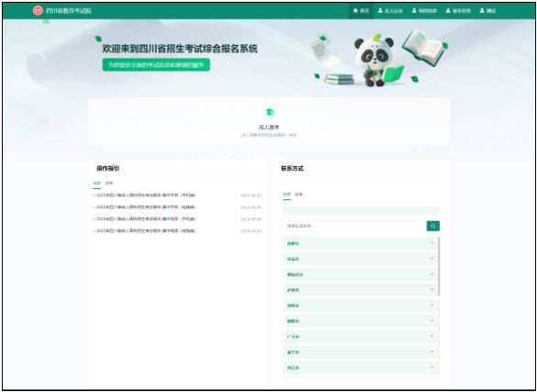Open first 操作手册（手机端）guide link
Screen dimensions: 537x392
(x=146, y=196)
